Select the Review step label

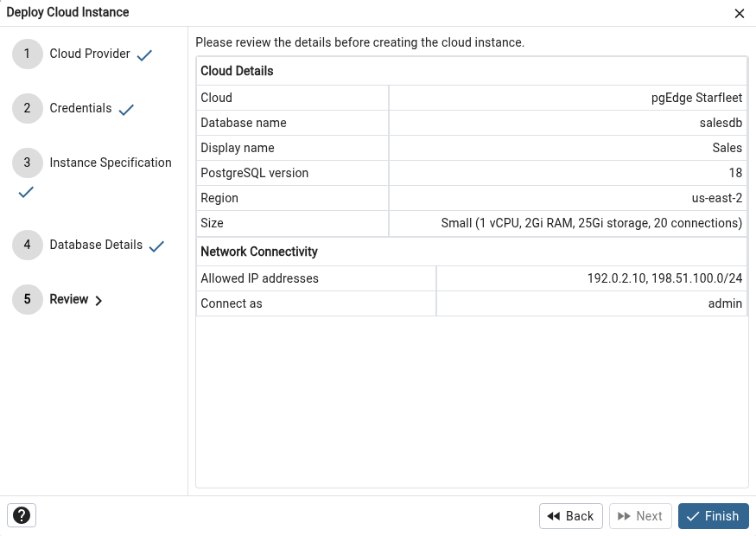(69, 299)
